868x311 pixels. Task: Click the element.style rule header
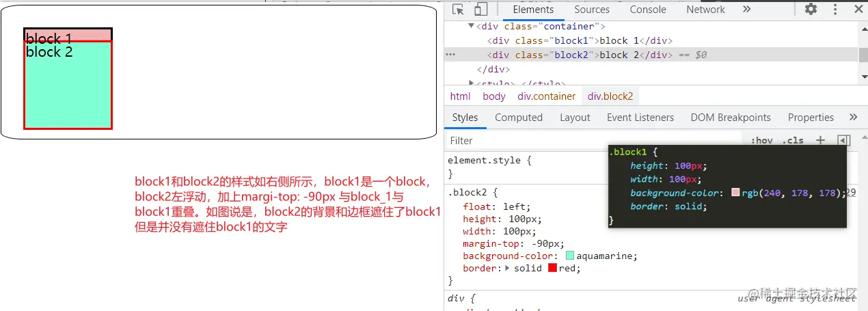tap(489, 160)
